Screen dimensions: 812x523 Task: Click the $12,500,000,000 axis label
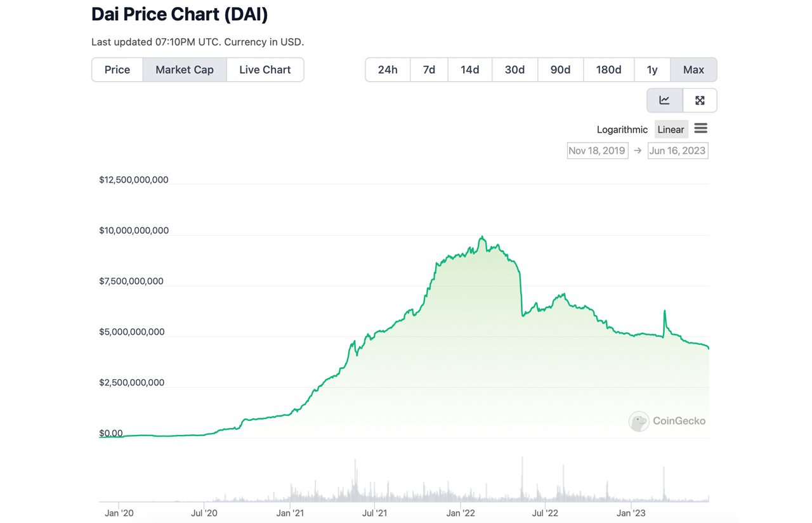tap(134, 180)
